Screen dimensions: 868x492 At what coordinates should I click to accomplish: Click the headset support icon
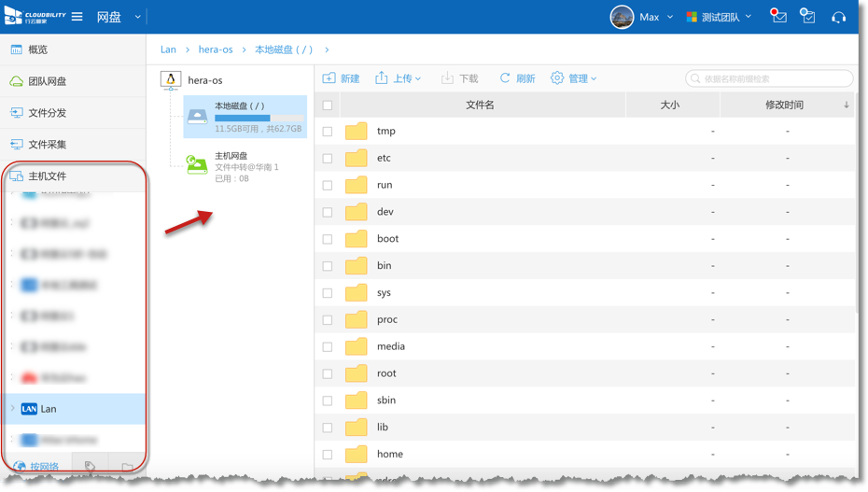[x=838, y=17]
